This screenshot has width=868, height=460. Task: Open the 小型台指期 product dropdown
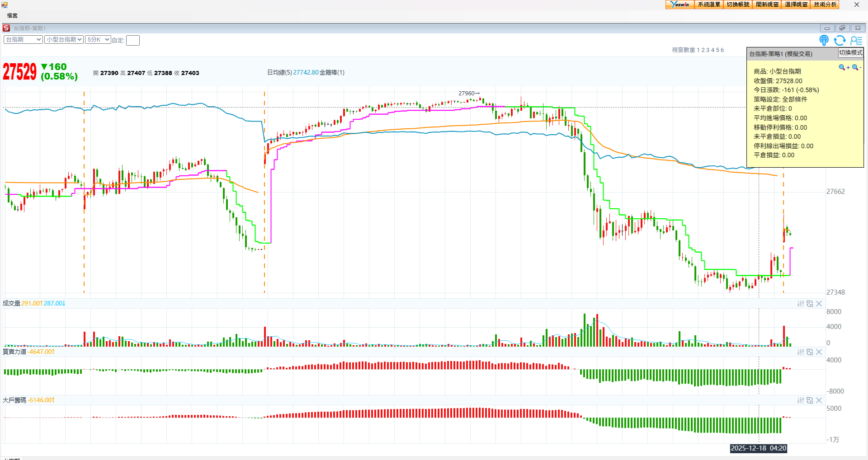click(x=64, y=40)
